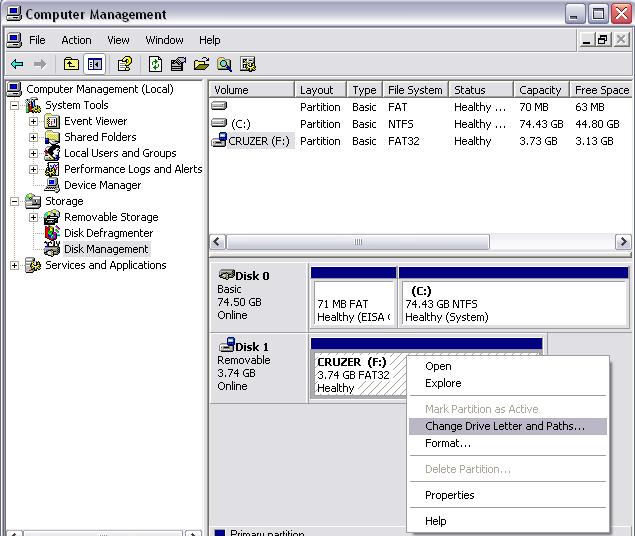Viewport: 635px width, 536px height.
Task: Choose Change Drive Letter and Paths
Action: 505,426
